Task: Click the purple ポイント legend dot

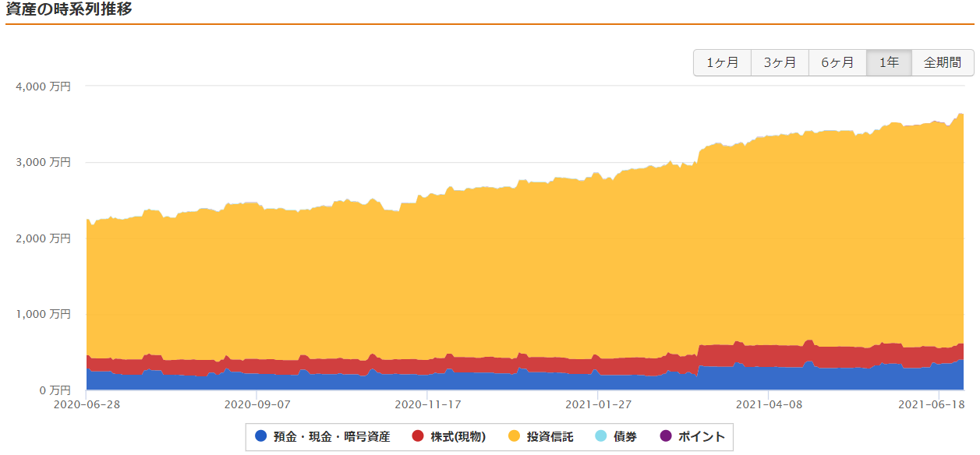Action: point(665,436)
